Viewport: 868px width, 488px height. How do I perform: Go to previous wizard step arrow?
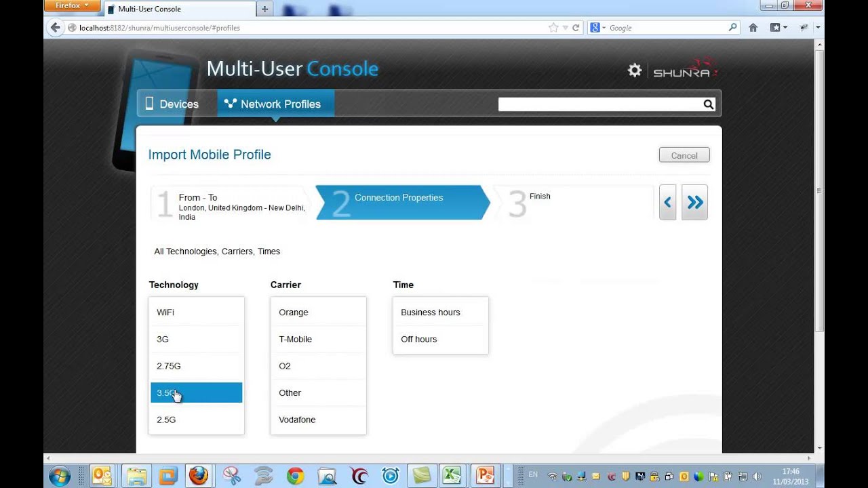click(x=667, y=202)
